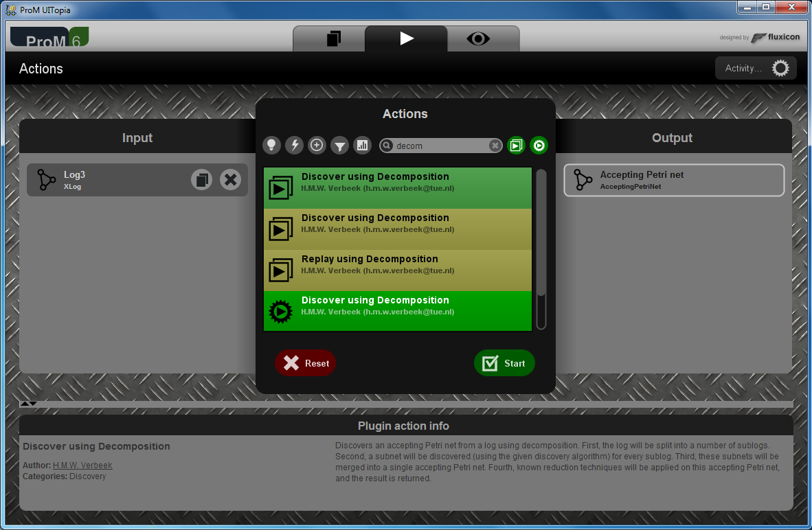Image resolution: width=812 pixels, height=530 pixels.
Task: Open the H.M.W. Verbeek author link
Action: coord(82,465)
